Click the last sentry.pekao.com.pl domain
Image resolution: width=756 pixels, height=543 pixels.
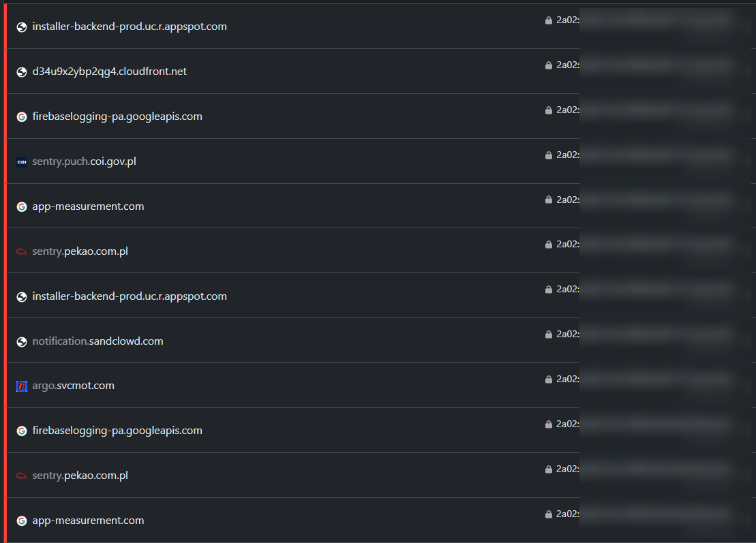pyautogui.click(x=80, y=476)
